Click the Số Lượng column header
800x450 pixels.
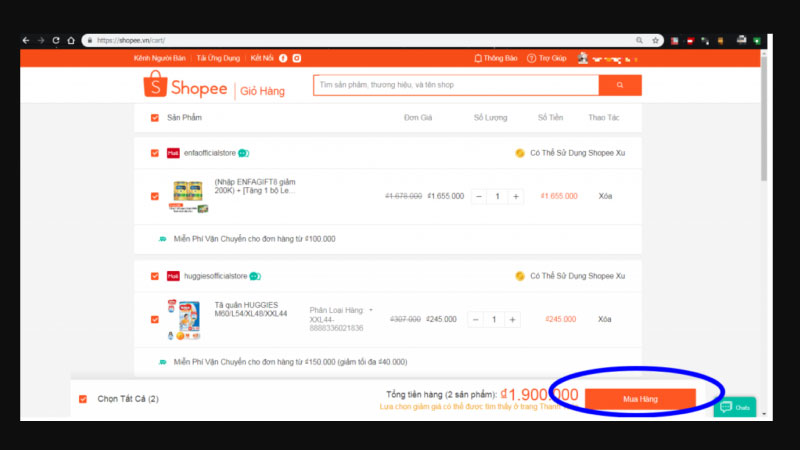click(490, 117)
